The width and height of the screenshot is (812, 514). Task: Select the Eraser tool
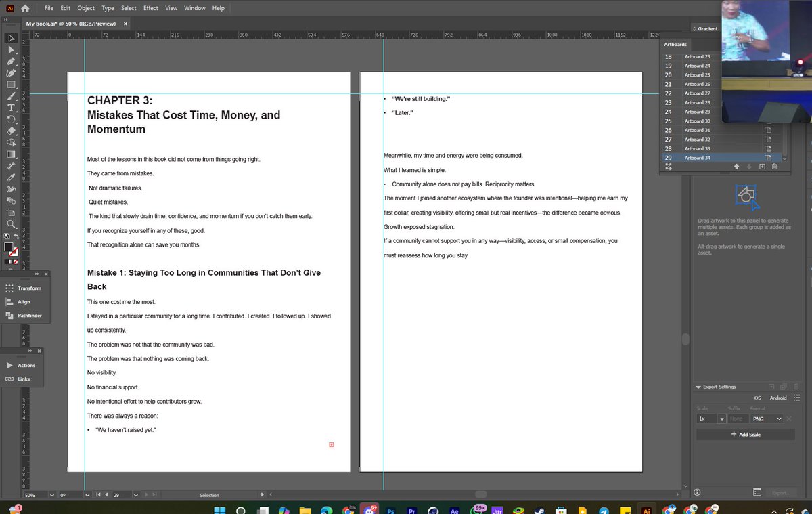click(11, 131)
